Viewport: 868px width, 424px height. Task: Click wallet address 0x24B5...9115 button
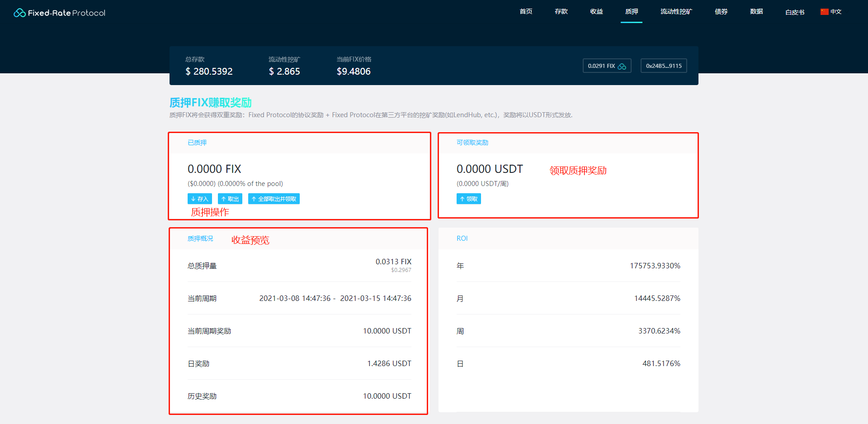[x=664, y=66]
